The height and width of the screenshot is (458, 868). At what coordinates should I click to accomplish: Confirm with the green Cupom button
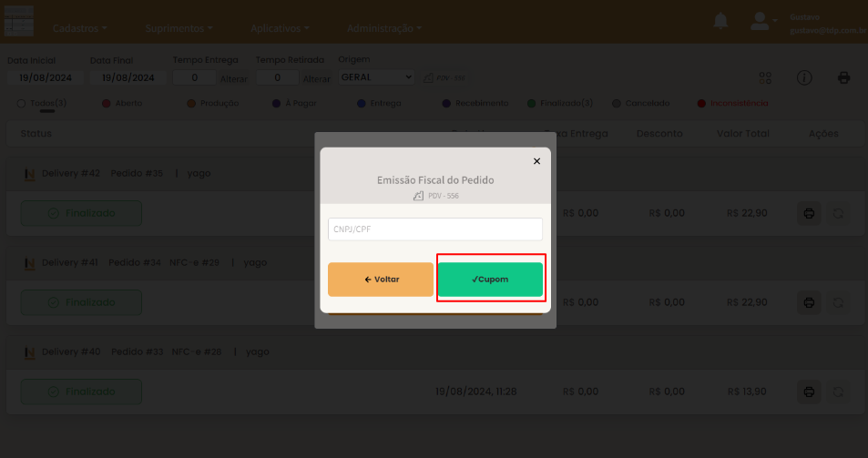pyautogui.click(x=490, y=280)
